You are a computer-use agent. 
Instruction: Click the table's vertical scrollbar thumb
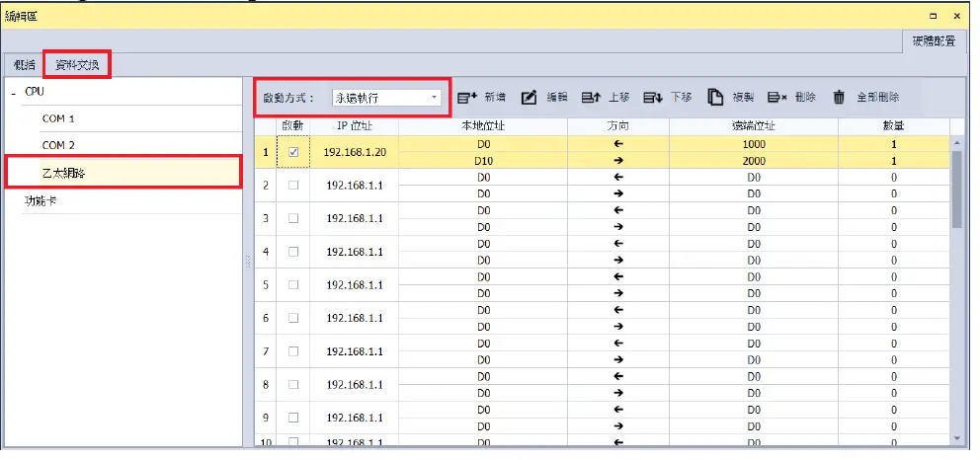point(957,190)
